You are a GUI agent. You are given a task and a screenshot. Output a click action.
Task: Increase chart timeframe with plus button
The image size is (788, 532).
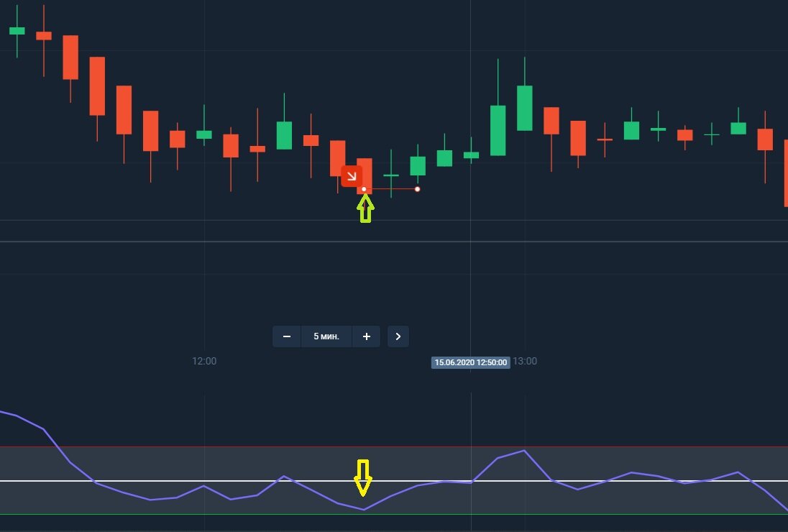367,336
